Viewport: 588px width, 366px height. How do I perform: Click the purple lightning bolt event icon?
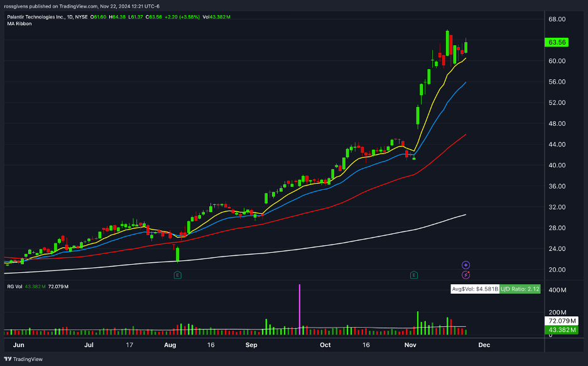click(x=465, y=275)
